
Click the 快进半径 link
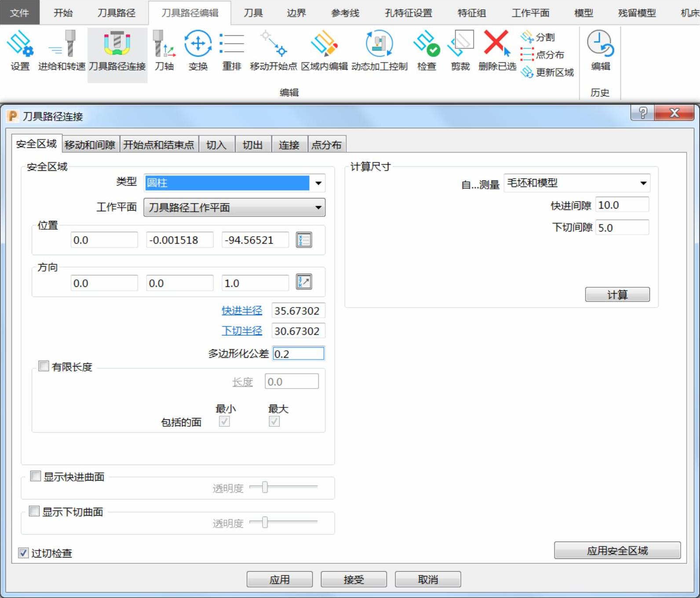pos(242,310)
